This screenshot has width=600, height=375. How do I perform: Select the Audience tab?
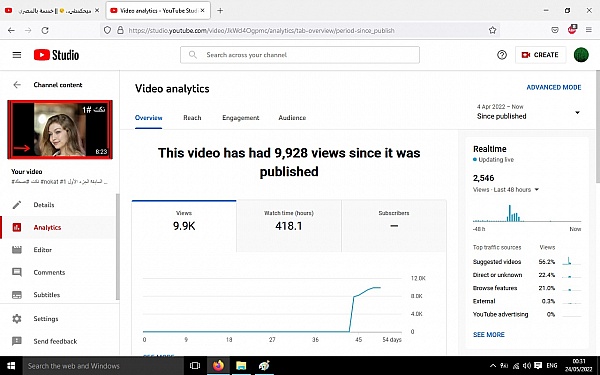(x=292, y=118)
